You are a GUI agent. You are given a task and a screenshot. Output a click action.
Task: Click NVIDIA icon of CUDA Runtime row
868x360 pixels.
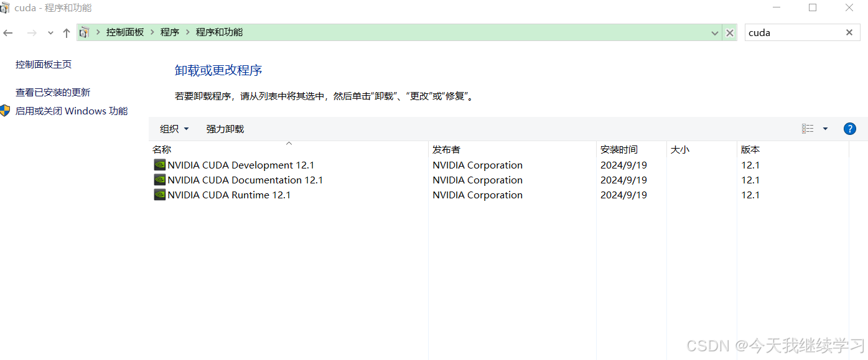[x=160, y=195]
